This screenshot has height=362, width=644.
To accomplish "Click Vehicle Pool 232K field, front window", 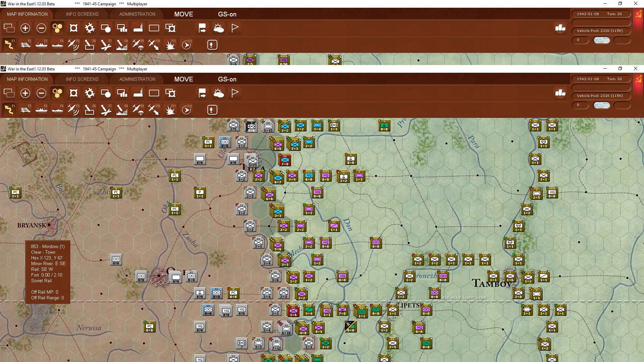I will click(601, 96).
